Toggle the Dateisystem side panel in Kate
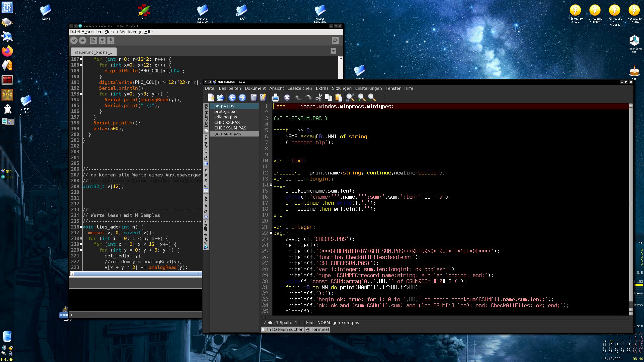Image resolution: width=644 pixels, height=362 pixels. [206, 150]
